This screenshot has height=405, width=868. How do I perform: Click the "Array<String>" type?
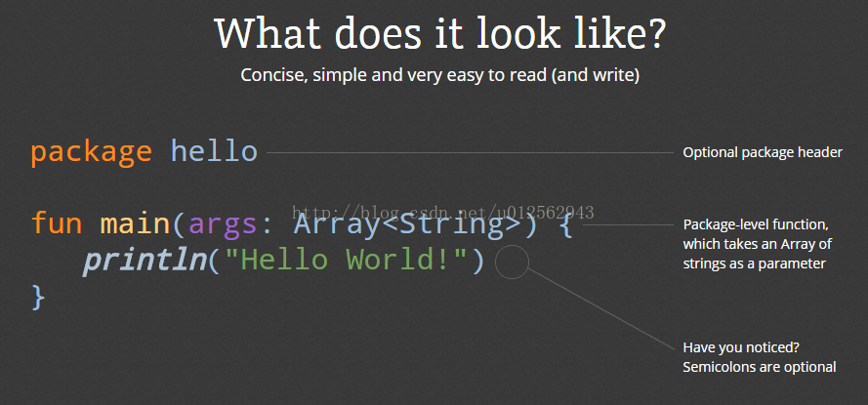pos(407,224)
